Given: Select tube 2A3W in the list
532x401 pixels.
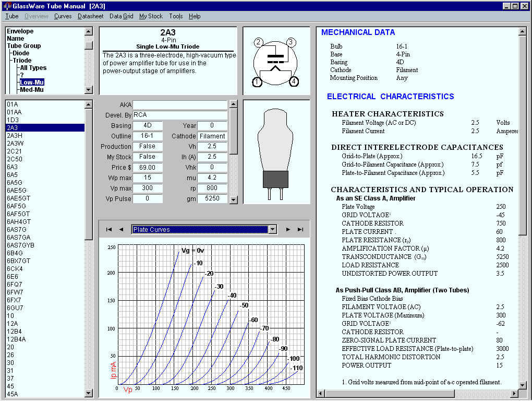Looking at the screenshot, I should [45, 143].
